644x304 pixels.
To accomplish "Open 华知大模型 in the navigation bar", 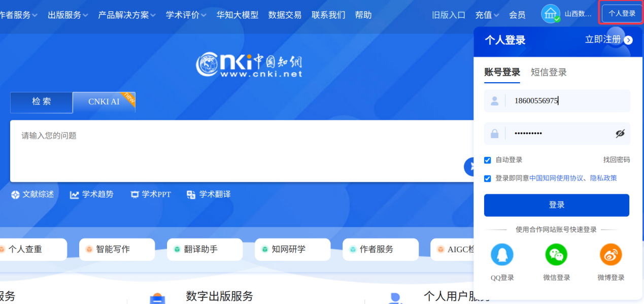I will [237, 15].
